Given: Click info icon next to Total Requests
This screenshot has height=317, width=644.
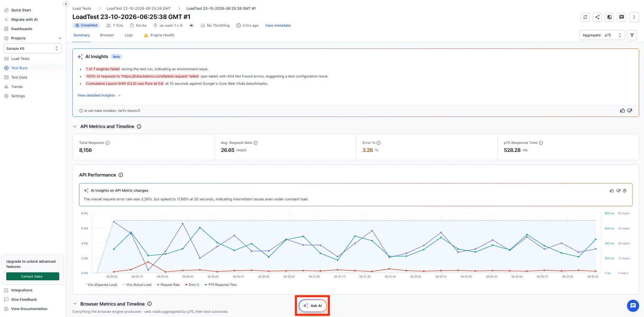Looking at the screenshot, I should (x=108, y=143).
